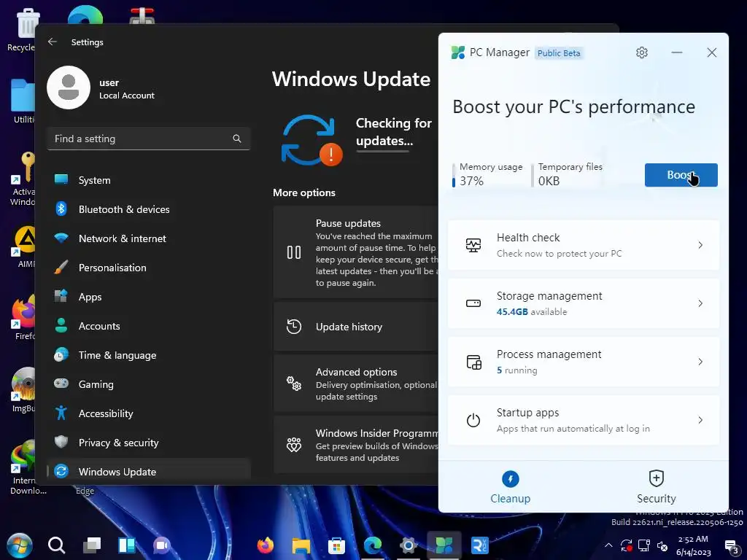Open Task View on taskbar
The width and height of the screenshot is (747, 560).
click(91, 545)
